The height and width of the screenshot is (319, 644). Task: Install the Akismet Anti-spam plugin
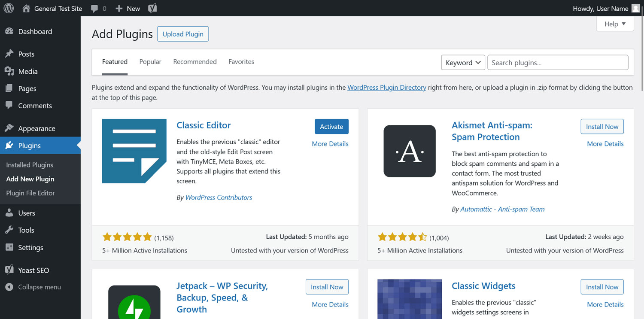click(x=602, y=126)
